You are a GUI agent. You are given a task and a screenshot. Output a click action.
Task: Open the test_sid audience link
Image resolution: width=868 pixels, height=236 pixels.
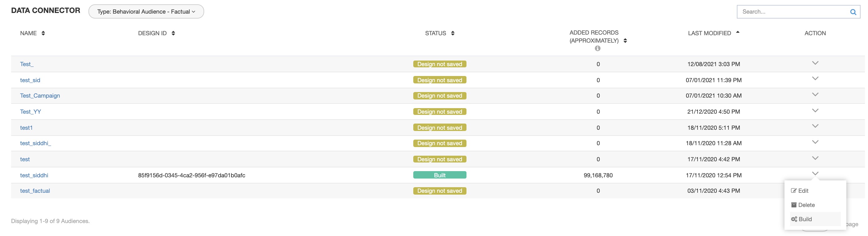tap(30, 80)
